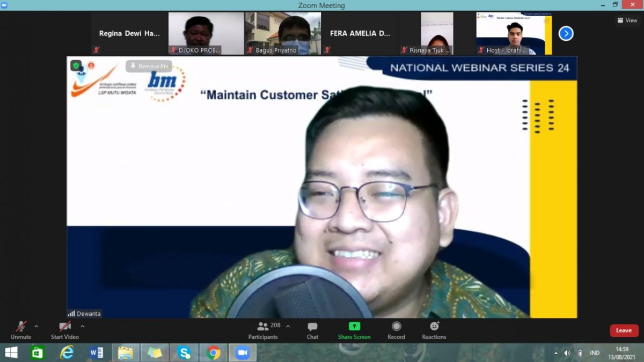This screenshot has width=644, height=362.
Task: Change the IND input language
Action: 595,353
